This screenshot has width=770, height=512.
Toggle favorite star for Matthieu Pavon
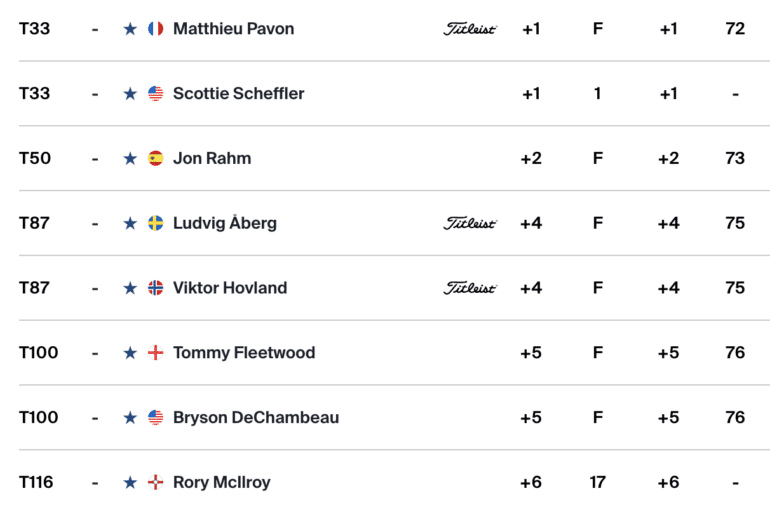pos(130,29)
